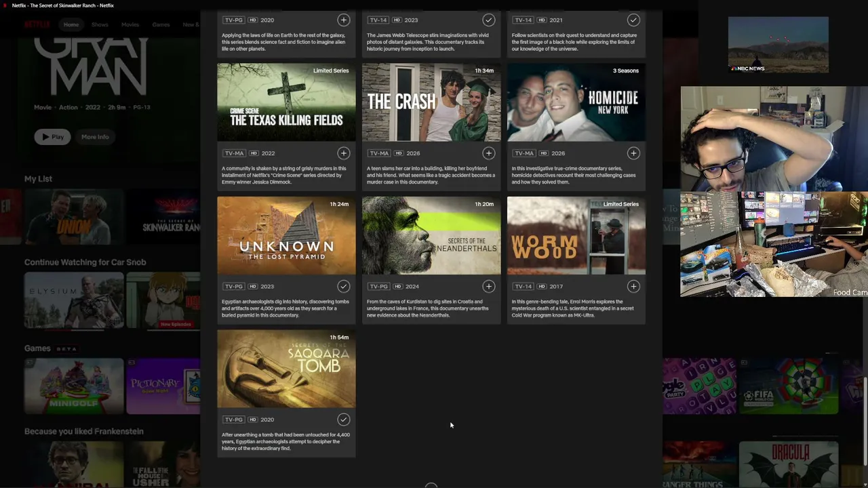The image size is (868, 488).
Task: Add the 2020 alien life series to My List
Action: click(x=344, y=20)
